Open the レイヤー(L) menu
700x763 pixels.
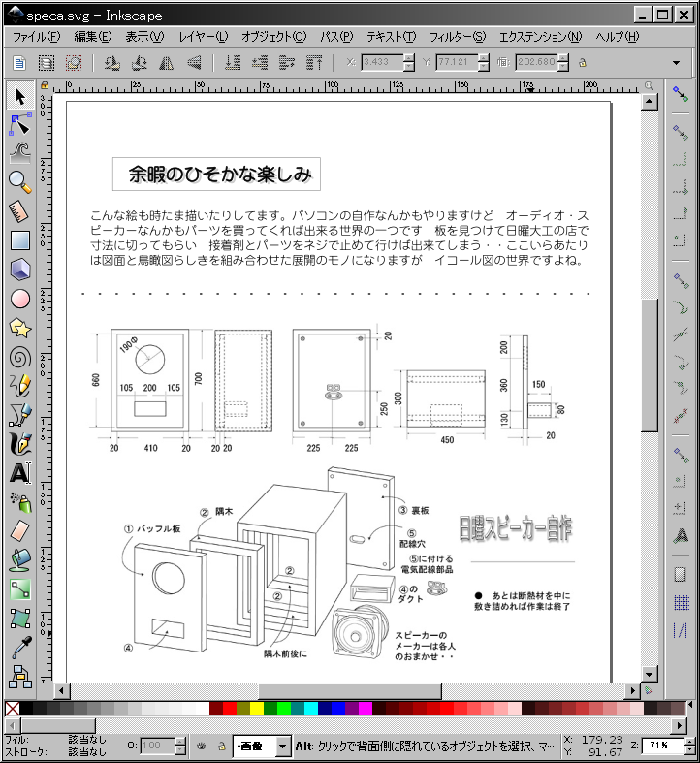coord(204,37)
